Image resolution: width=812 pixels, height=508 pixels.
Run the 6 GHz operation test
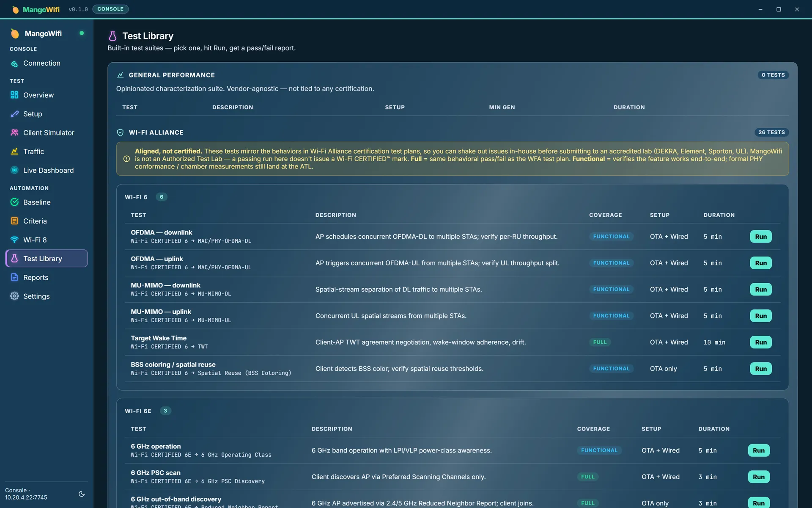(759, 450)
